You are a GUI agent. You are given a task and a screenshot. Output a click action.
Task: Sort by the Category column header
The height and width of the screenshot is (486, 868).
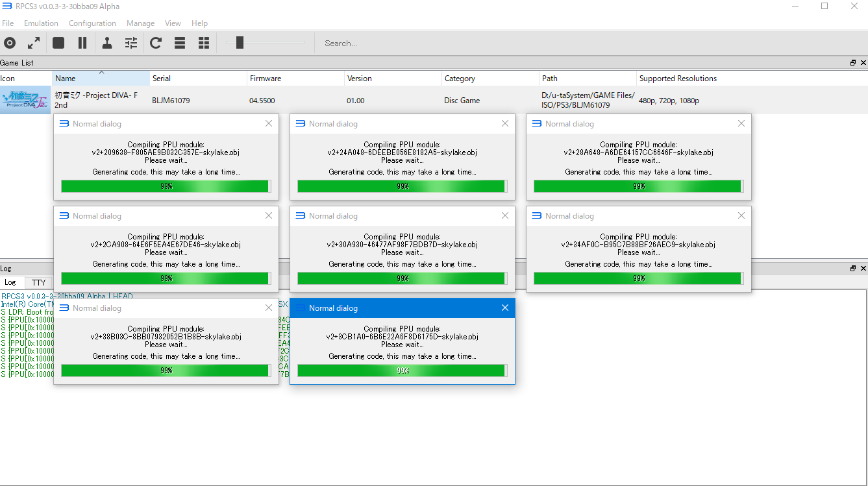tap(490, 79)
